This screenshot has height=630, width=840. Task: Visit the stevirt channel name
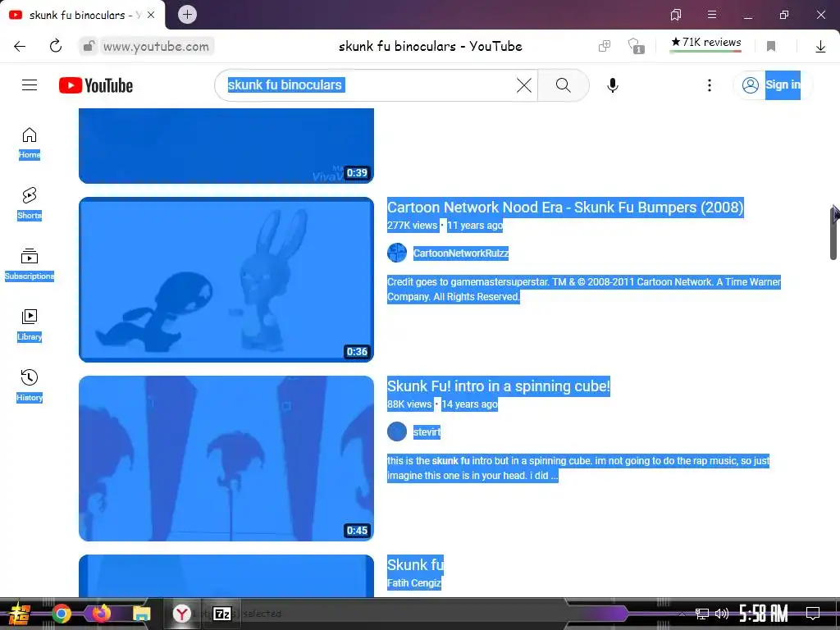pos(427,432)
